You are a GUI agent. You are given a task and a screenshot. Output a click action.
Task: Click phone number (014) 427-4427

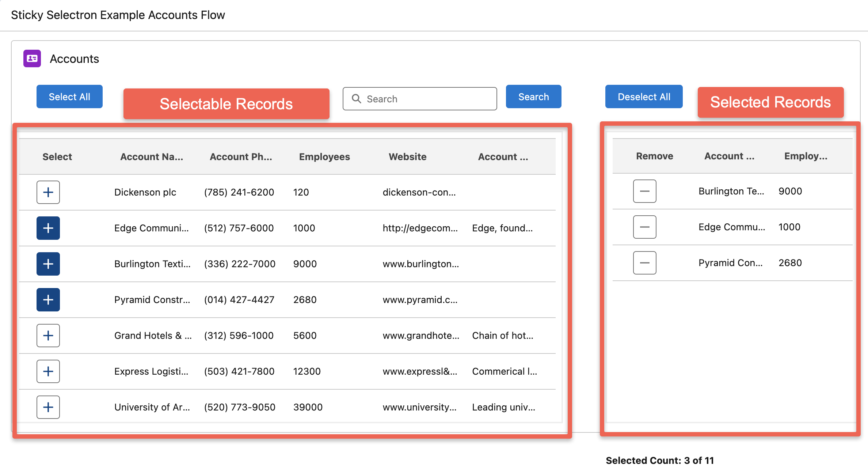[x=239, y=300]
